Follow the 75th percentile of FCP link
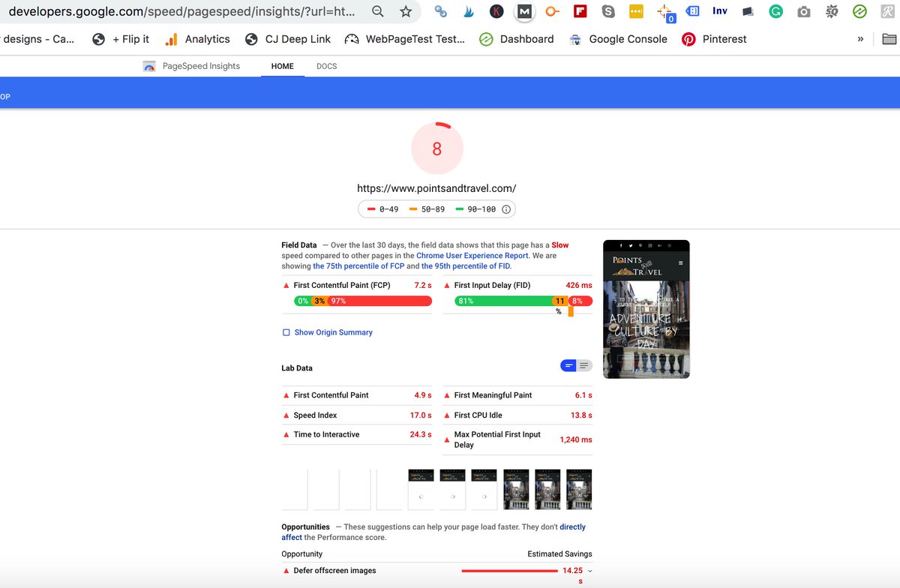900x588 pixels. click(358, 266)
